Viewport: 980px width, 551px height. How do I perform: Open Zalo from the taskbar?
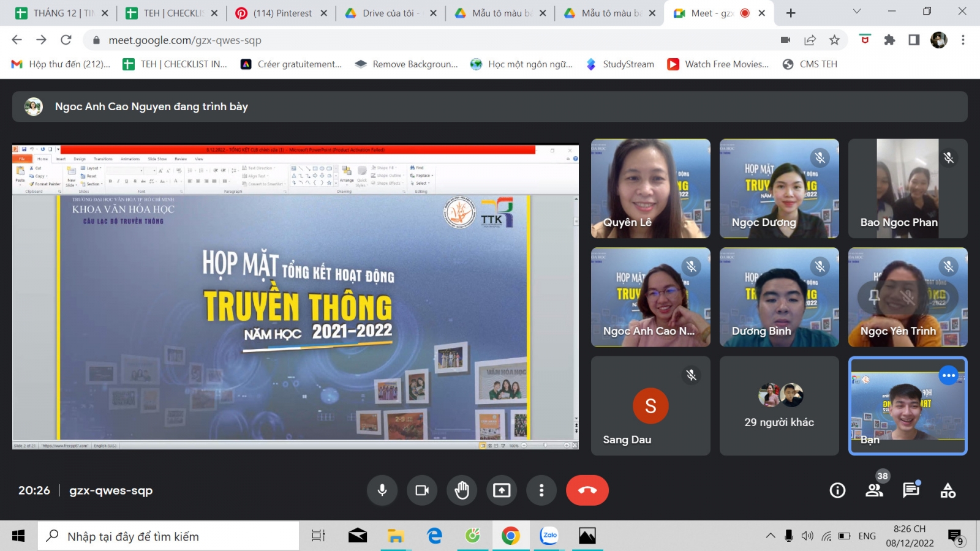click(x=549, y=536)
